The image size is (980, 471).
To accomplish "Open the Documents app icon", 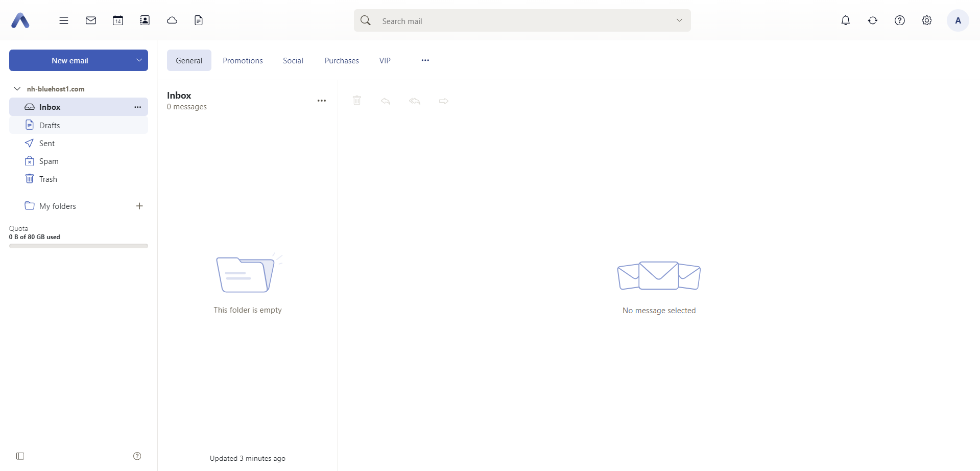I will click(x=199, y=20).
